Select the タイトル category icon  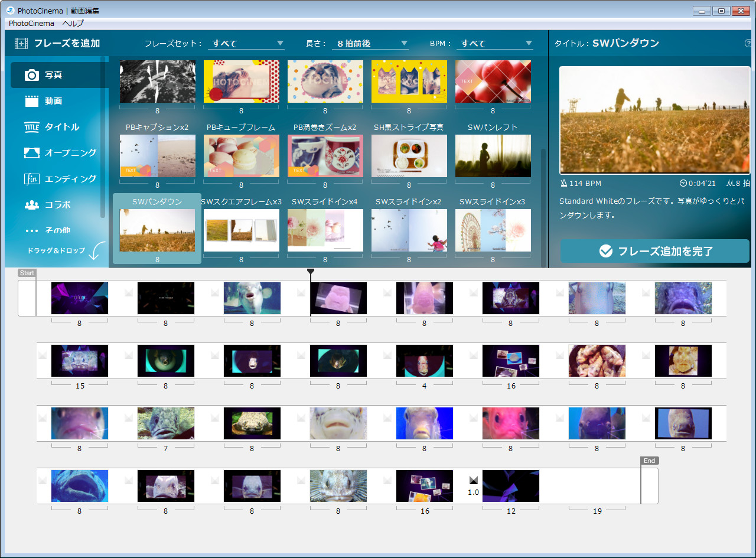pyautogui.click(x=32, y=127)
